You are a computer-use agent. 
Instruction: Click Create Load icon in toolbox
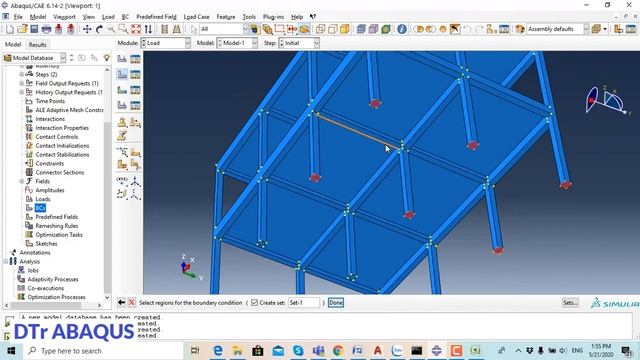pos(122,59)
